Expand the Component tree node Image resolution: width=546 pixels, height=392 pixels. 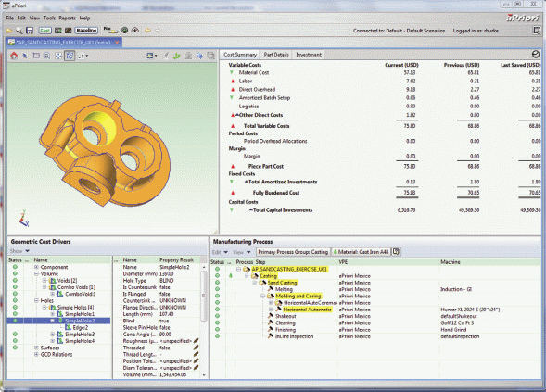[x=36, y=267]
